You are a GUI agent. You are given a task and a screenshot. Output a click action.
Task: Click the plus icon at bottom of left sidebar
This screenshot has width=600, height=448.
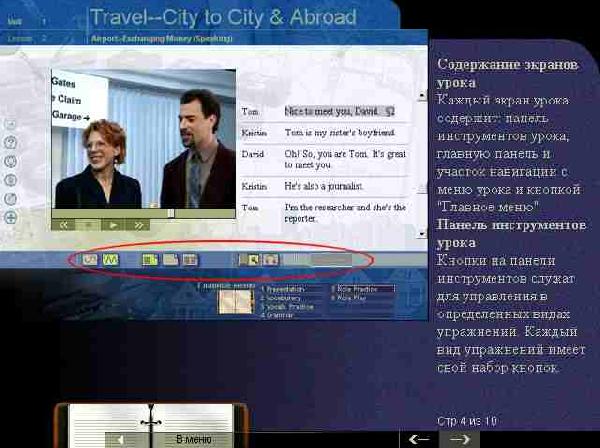[x=11, y=217]
